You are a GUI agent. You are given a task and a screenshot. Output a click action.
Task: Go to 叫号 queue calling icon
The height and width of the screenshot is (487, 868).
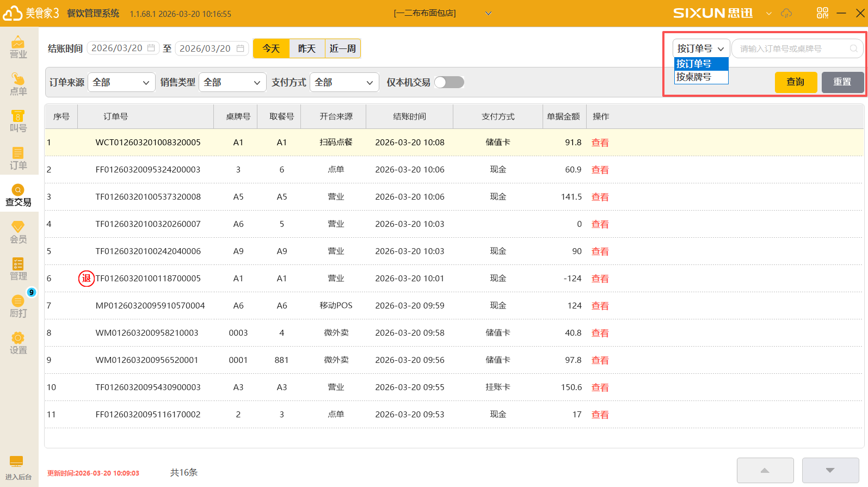pyautogui.click(x=19, y=121)
